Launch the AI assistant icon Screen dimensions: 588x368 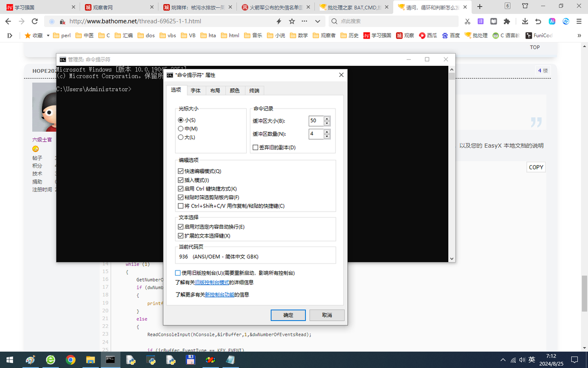pyautogui.click(x=552, y=22)
